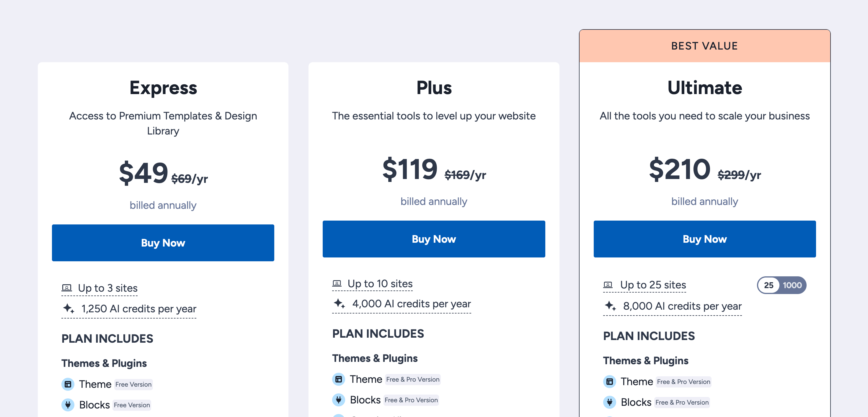Click the Free Version badge next to Theme

[133, 384]
